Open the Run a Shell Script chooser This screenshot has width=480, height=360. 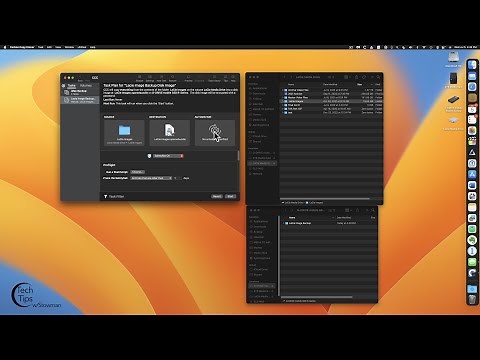coord(138,172)
